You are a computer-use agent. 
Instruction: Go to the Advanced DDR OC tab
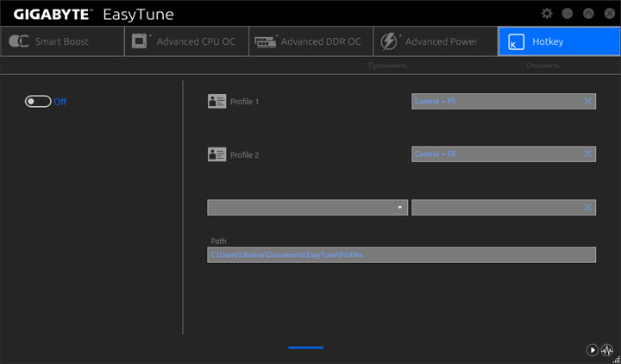click(310, 41)
